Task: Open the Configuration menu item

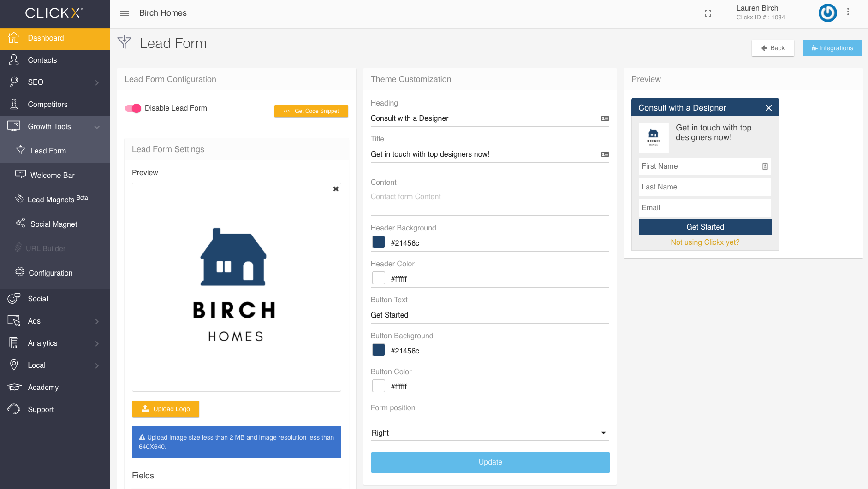Action: click(x=55, y=273)
